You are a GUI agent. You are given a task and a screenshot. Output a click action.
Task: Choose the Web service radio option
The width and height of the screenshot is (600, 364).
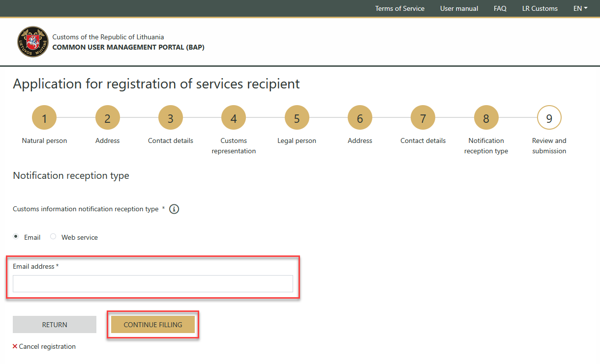[x=53, y=237]
